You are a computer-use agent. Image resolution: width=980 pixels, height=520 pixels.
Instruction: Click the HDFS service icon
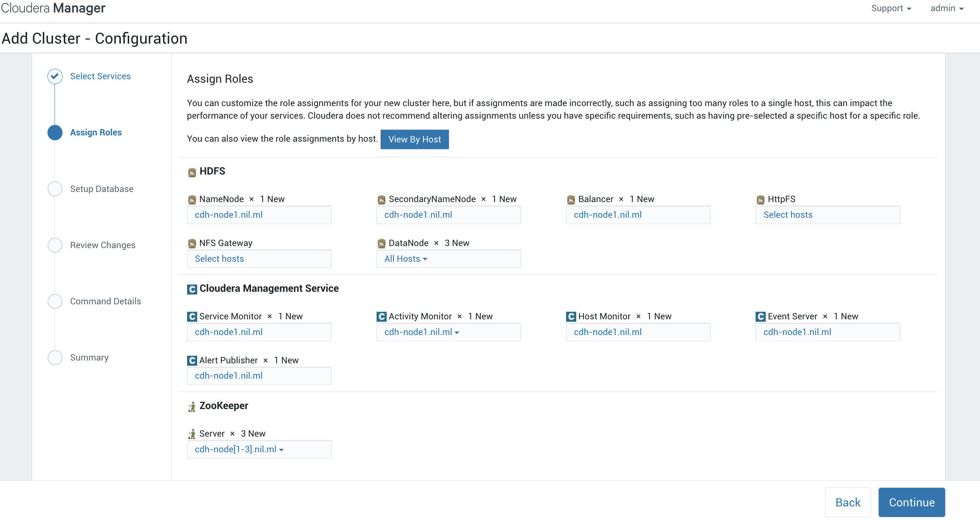tap(192, 172)
